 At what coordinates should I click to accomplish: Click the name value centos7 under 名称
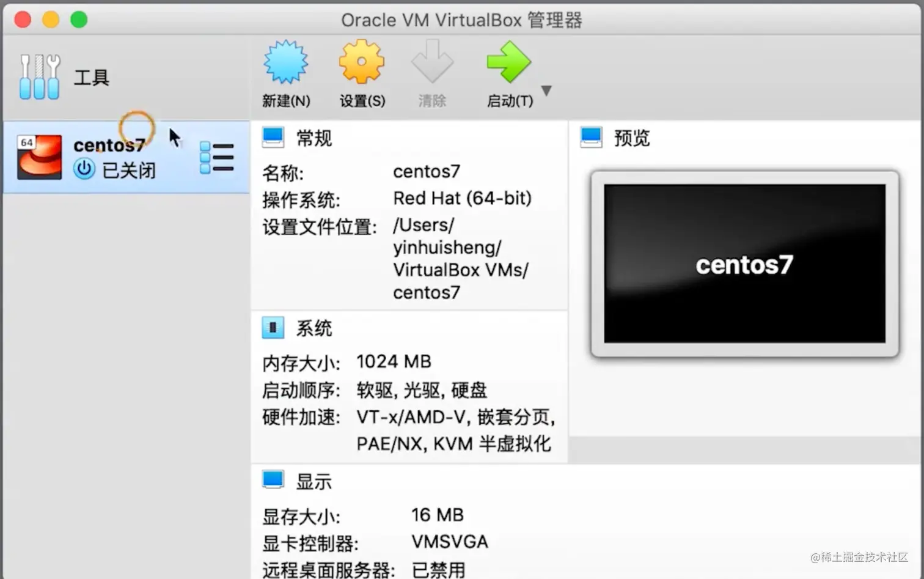[427, 172]
